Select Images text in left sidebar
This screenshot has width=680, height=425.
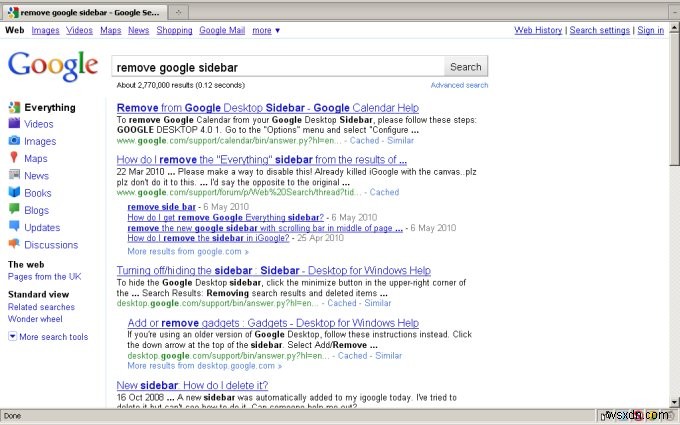point(40,141)
